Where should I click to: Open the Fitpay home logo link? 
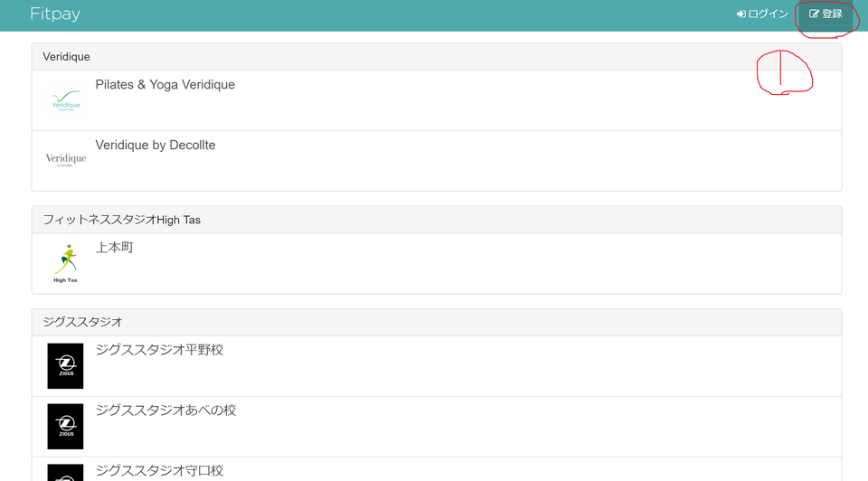[x=55, y=14]
